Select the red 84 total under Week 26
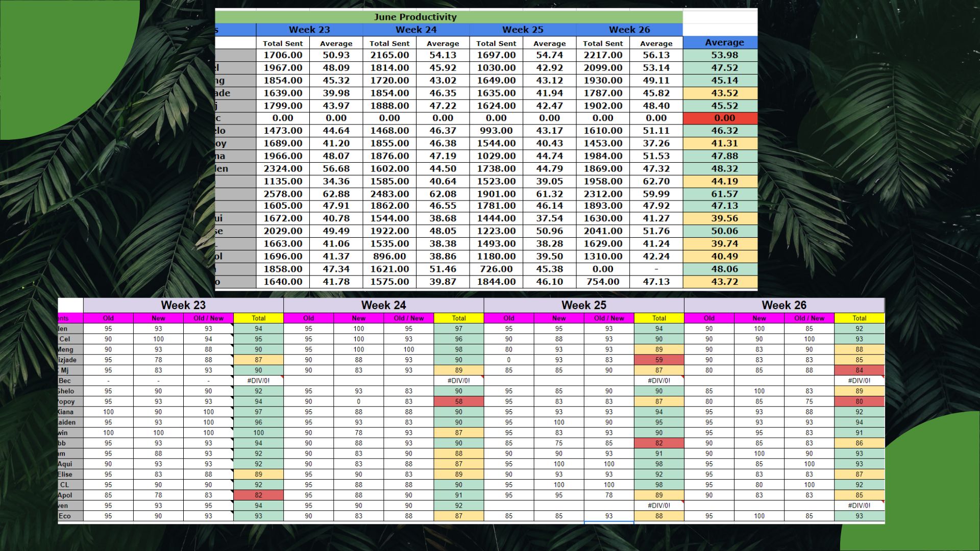Screen dimensions: 980x551 [x=859, y=370]
